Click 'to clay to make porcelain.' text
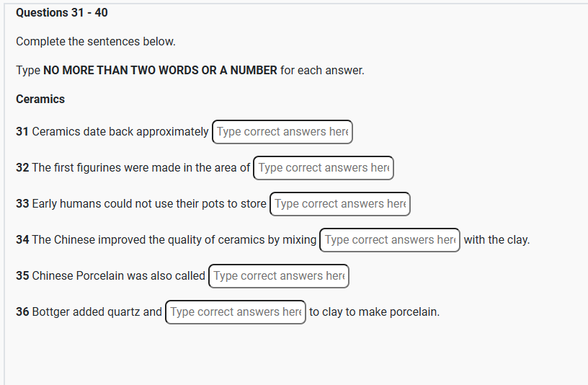 point(374,312)
